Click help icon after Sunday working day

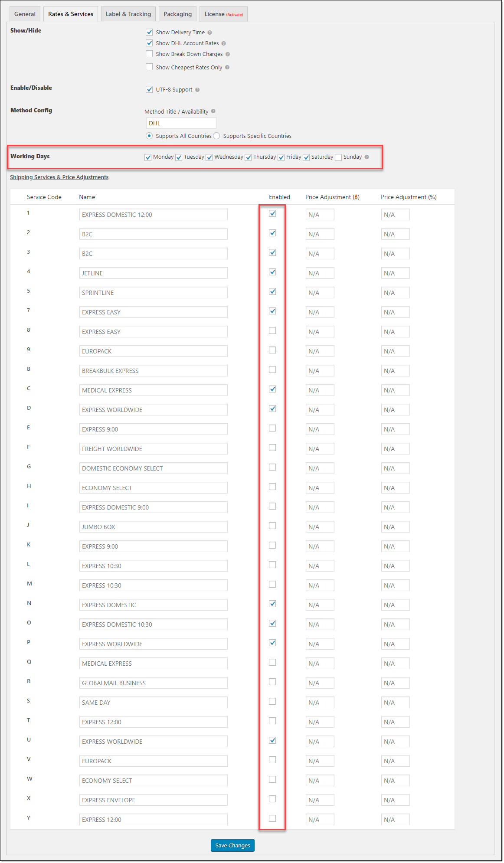click(x=367, y=157)
